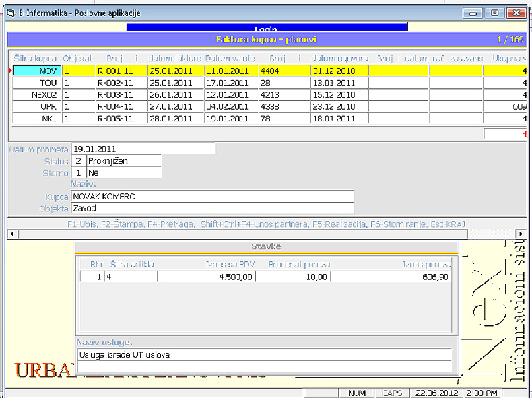Viewport: 532px width, 398px height.
Task: Click right arrow of horizontal scrollbar
Action: (520, 234)
